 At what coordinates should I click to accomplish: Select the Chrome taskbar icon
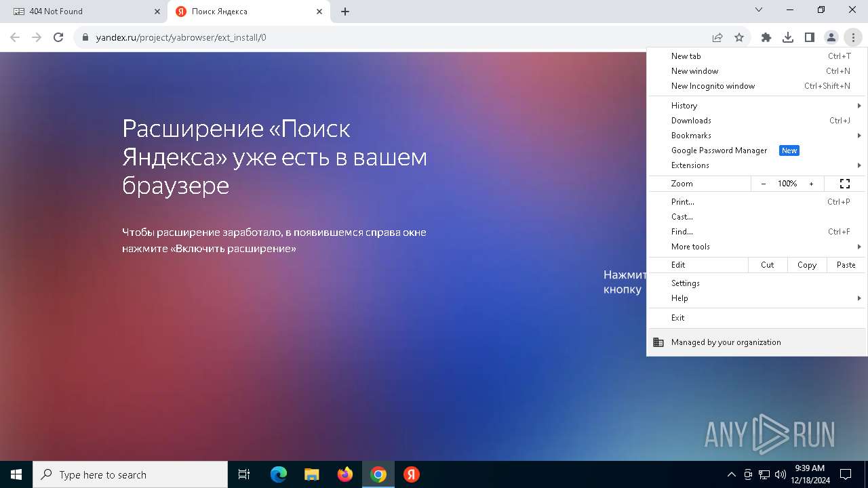pos(378,474)
